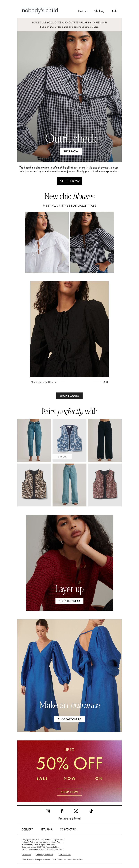The image size is (139, 868).
Task: Click the Forward to a friend link
Action: pyautogui.click(x=69, y=818)
